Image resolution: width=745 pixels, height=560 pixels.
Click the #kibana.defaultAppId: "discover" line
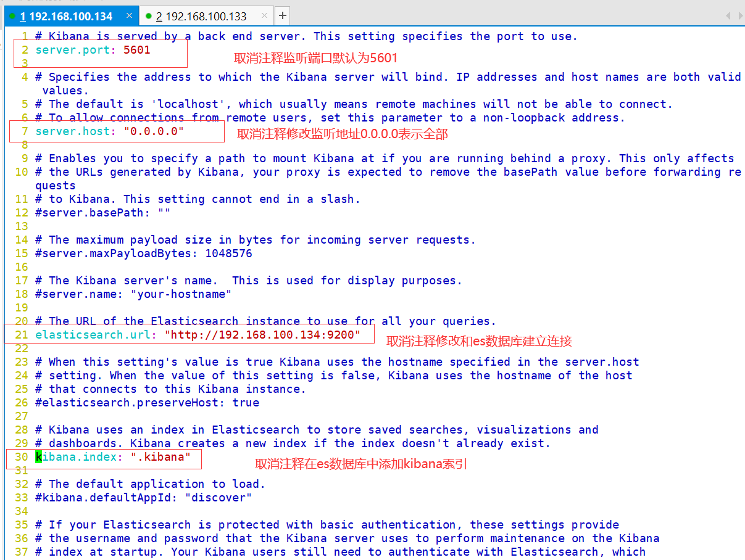[x=142, y=497]
